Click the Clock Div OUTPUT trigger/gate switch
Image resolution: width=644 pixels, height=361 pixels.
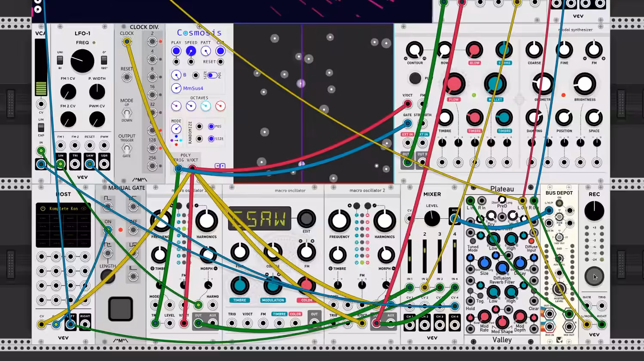(x=127, y=148)
